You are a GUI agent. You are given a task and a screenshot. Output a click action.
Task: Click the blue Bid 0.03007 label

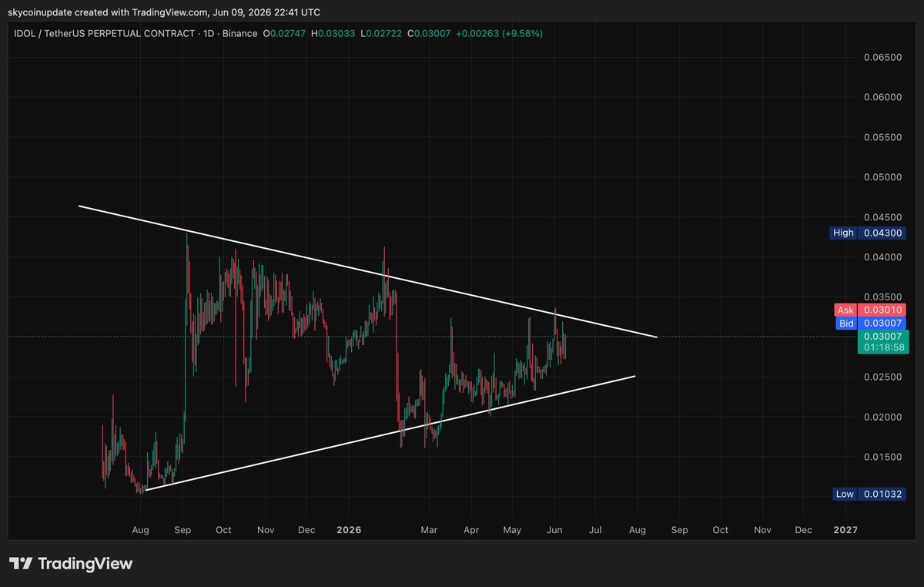[869, 323]
